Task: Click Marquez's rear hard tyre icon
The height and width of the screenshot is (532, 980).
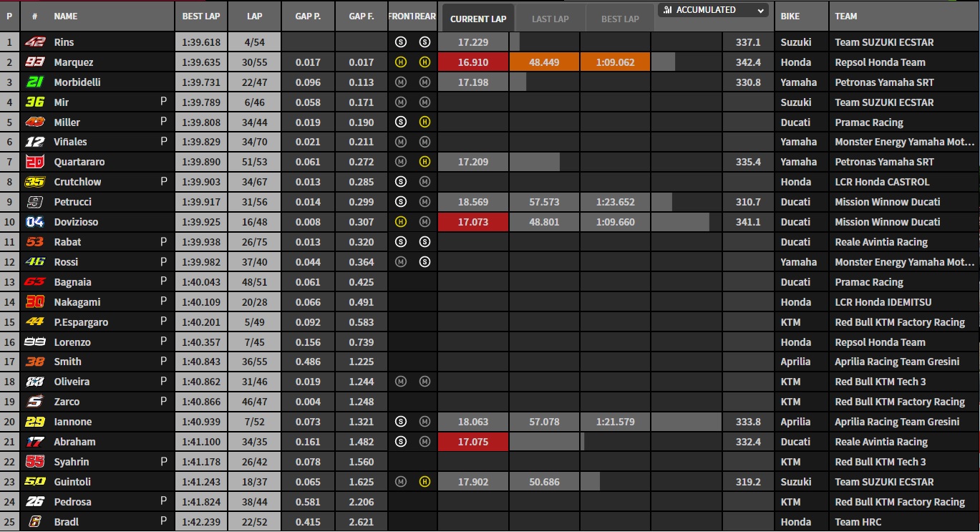Action: tap(424, 62)
